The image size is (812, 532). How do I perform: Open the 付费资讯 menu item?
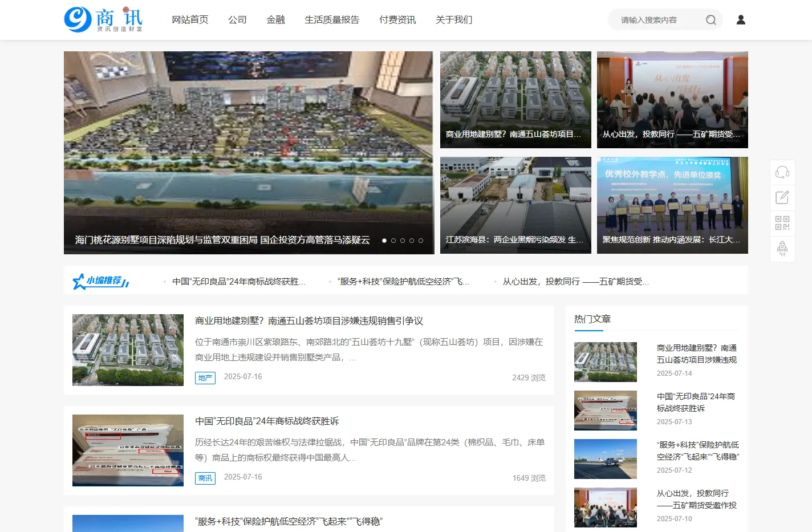397,20
